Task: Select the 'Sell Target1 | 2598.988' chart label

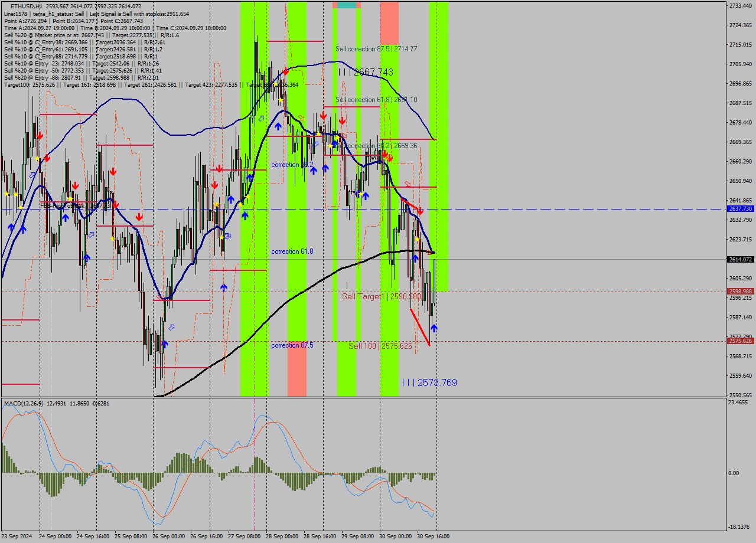Action: click(381, 296)
